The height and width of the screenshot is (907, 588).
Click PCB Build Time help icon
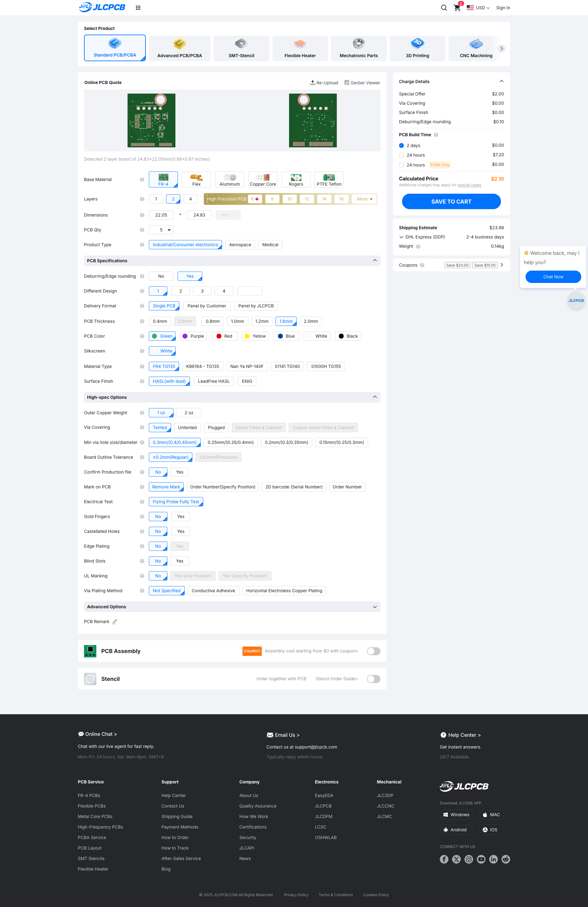click(436, 135)
